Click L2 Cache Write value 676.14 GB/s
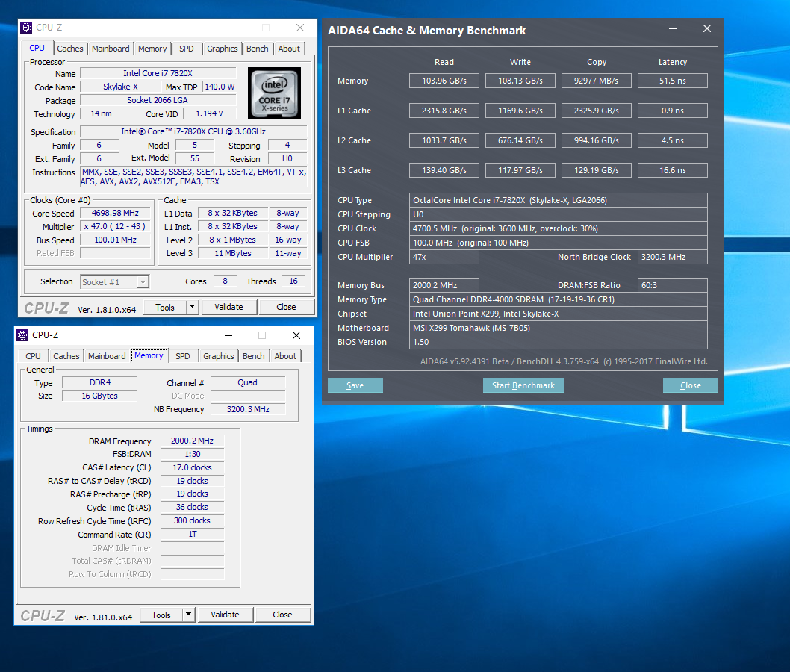790x672 pixels. (520, 140)
